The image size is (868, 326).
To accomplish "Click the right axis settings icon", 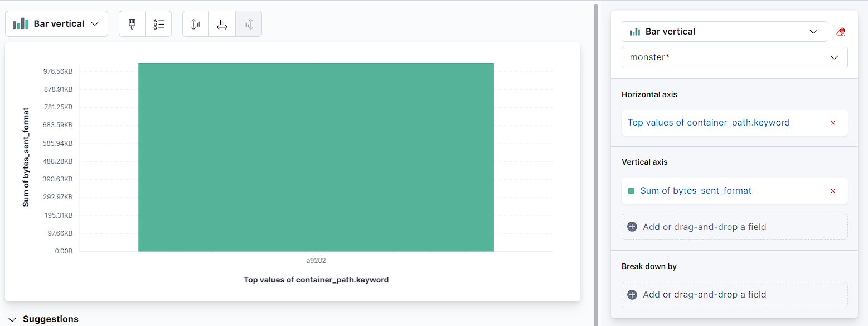I will tap(249, 24).
